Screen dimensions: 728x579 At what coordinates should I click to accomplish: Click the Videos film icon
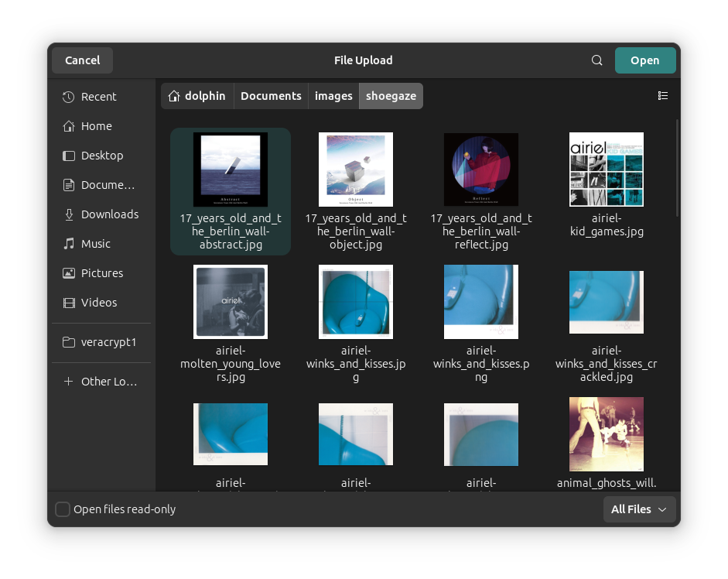point(69,303)
